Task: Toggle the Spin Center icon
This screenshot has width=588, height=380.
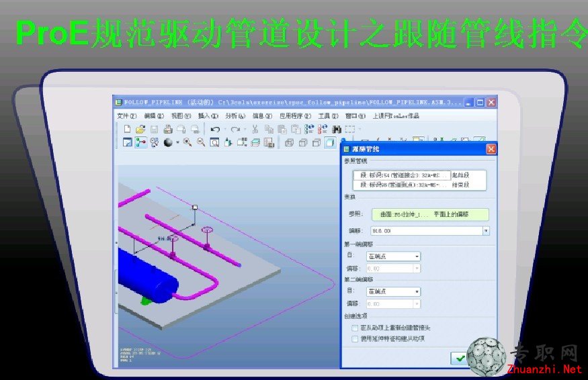Action: pos(141,142)
